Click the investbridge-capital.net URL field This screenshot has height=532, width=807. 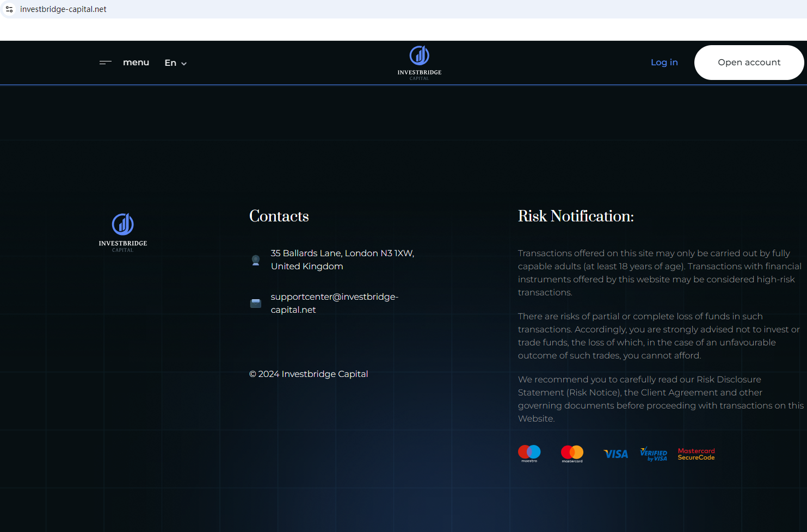63,9
